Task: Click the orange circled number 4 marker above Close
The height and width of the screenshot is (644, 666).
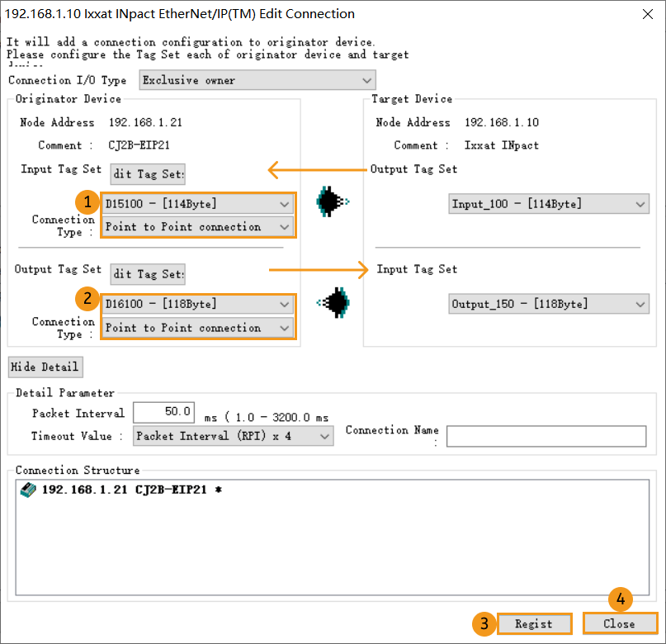Action: coord(620,599)
